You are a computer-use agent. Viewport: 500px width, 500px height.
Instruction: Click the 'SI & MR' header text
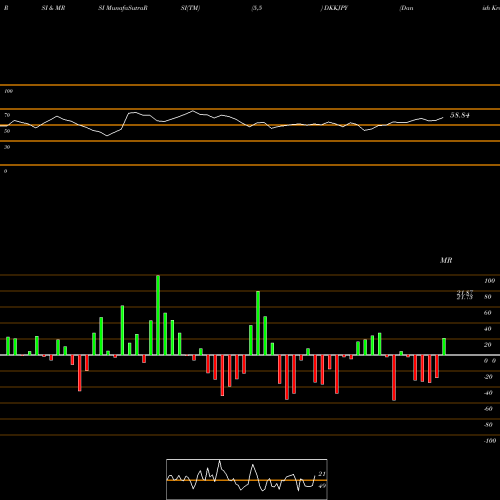coord(53,8)
